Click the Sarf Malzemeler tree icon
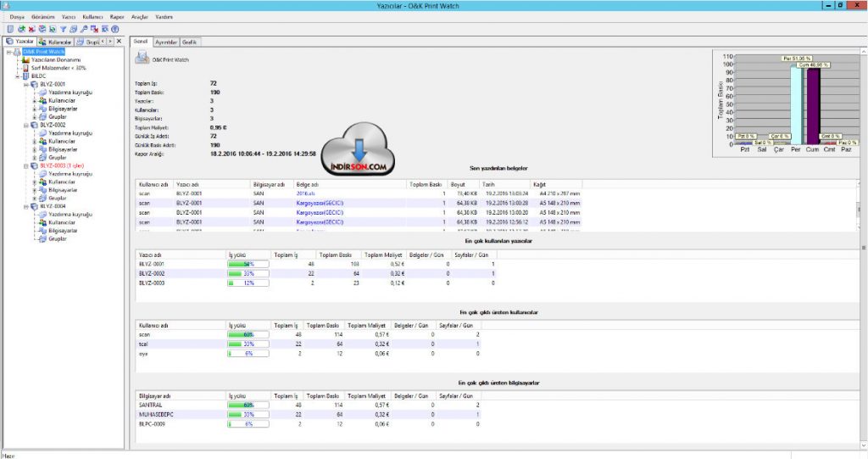Screen dimensions: 868x459 (25, 68)
